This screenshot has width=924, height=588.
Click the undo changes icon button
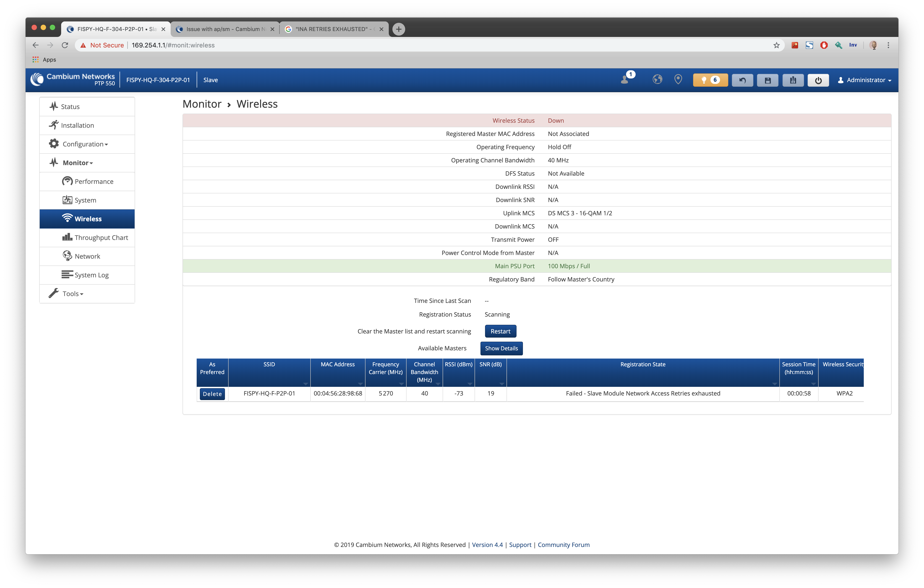click(742, 80)
